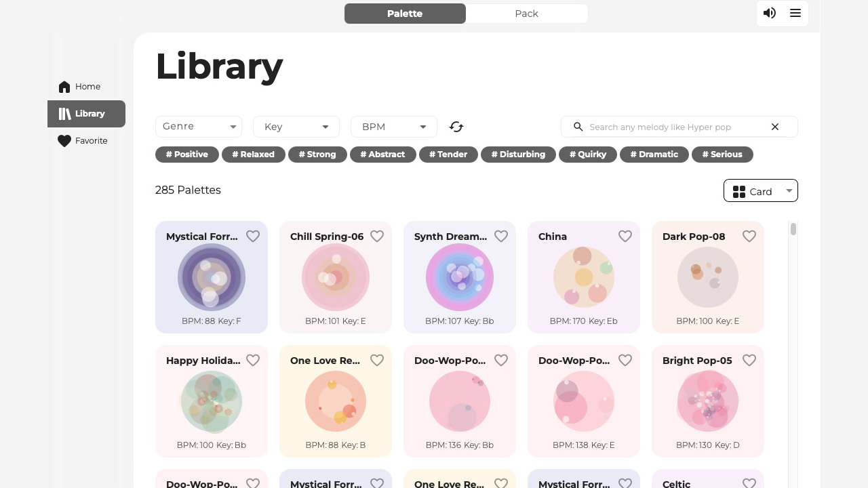
Task: Click the Home icon in sidebar
Action: pos(64,87)
